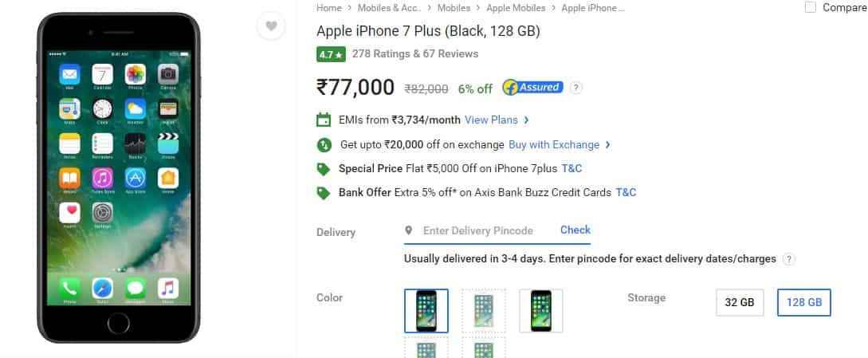Expand View Plans chevron for EMIs

point(526,120)
